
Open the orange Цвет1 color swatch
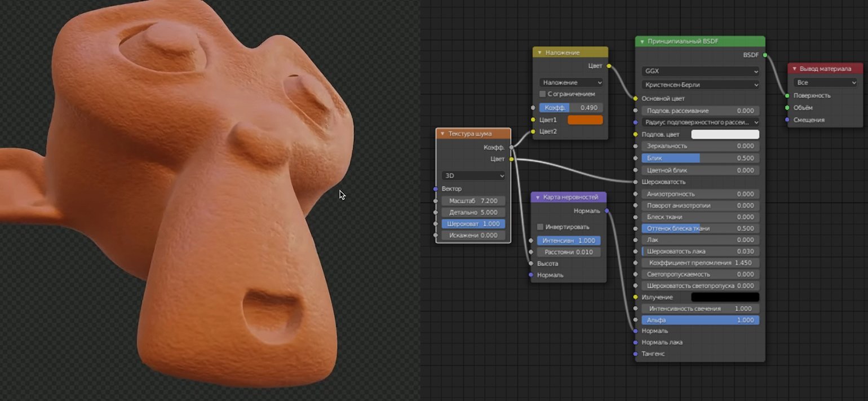pos(585,120)
